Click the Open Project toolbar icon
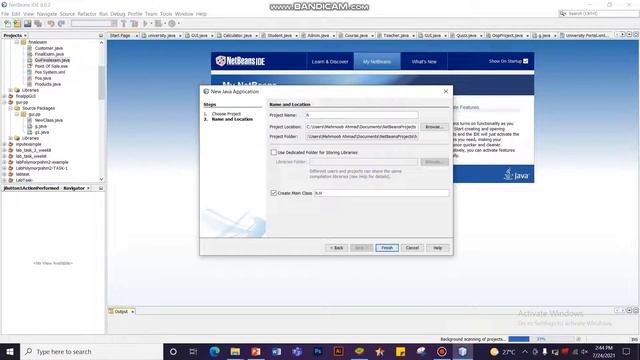 [x=27, y=24]
